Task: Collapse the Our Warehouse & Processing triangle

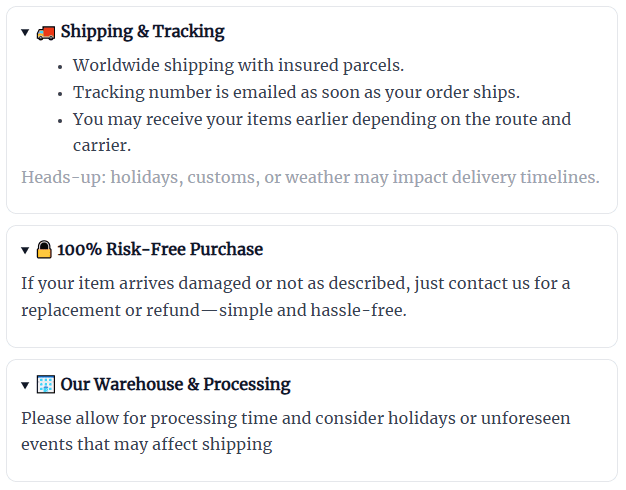Action: click(25, 385)
